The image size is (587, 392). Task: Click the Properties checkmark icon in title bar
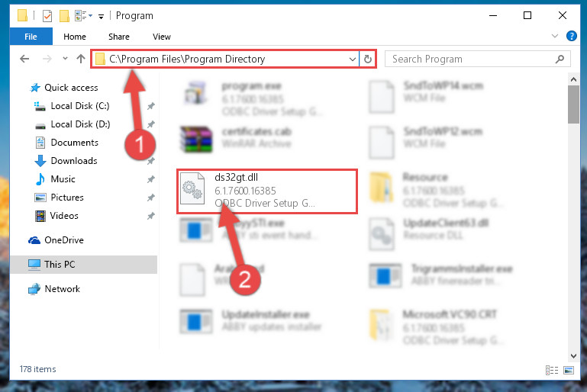click(x=47, y=16)
